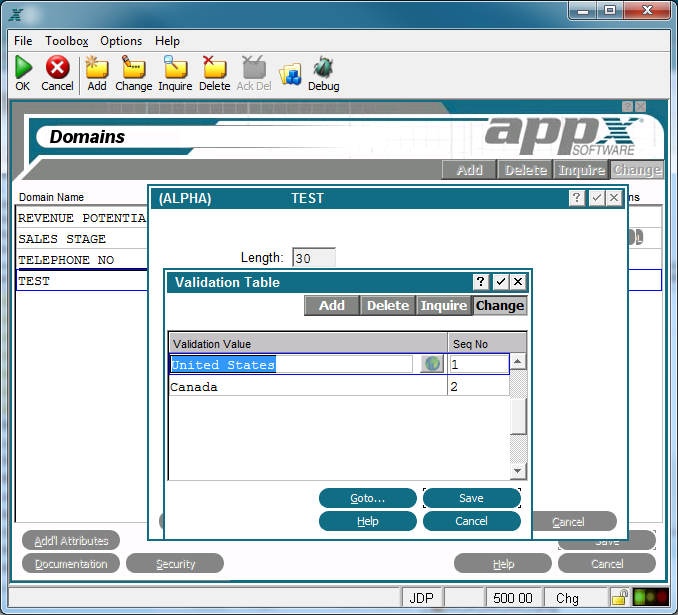Click the Domains window bottom Cancel button
The width and height of the screenshot is (678, 615).
(607, 563)
